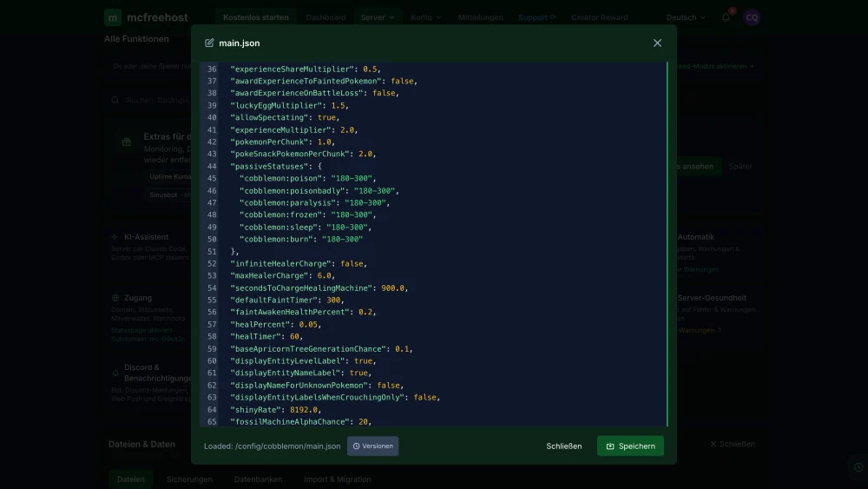
Task: Click the Zugang globe icon
Action: click(115, 298)
